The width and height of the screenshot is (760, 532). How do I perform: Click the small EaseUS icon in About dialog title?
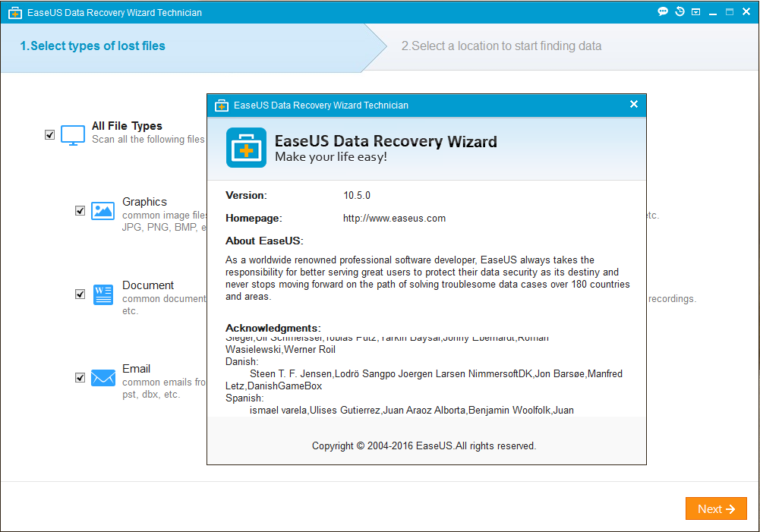tap(222, 105)
